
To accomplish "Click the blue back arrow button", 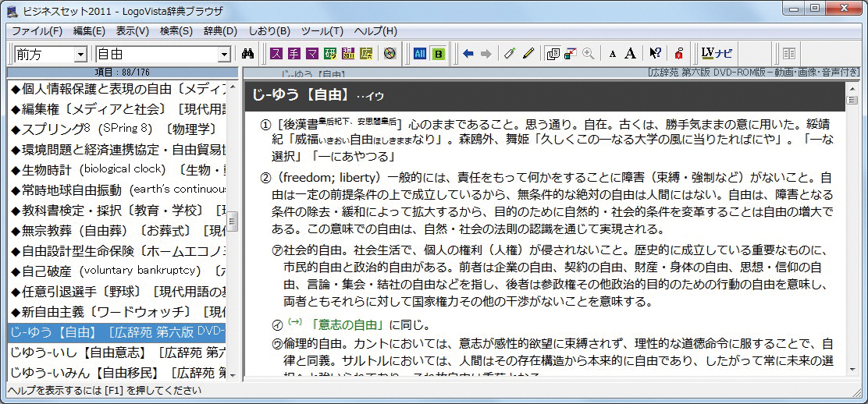I will 468,54.
